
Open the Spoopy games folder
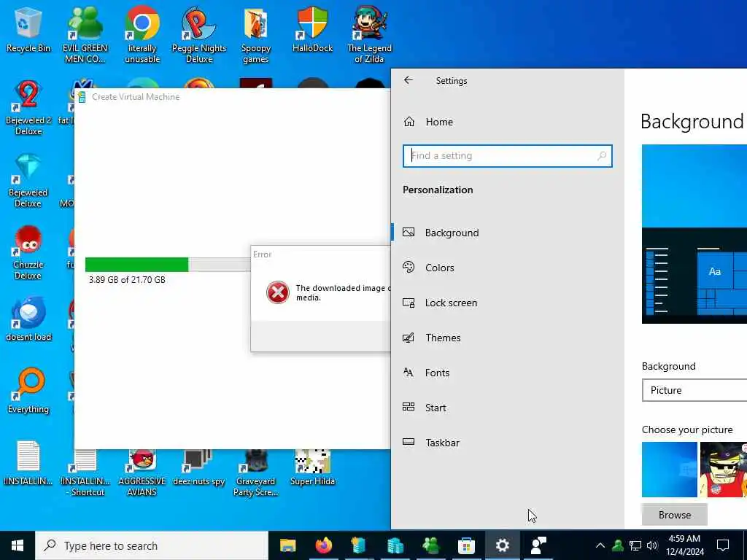point(256,34)
